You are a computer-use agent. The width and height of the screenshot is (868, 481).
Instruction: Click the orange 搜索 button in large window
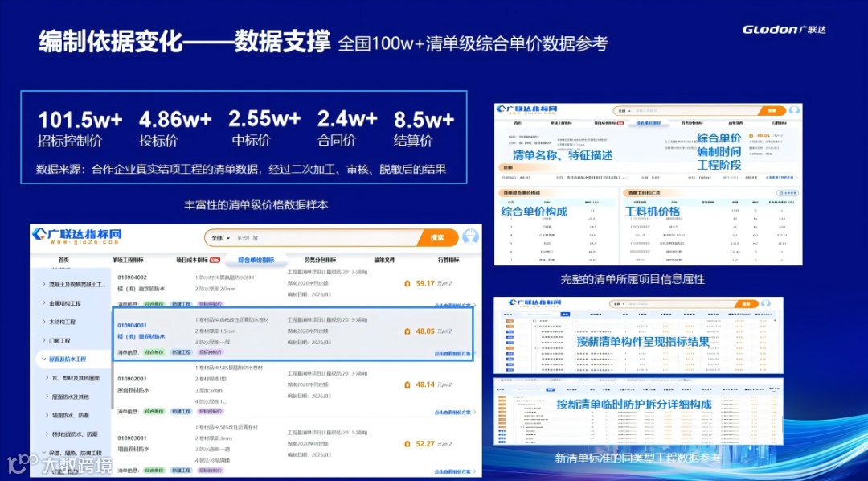tap(439, 238)
